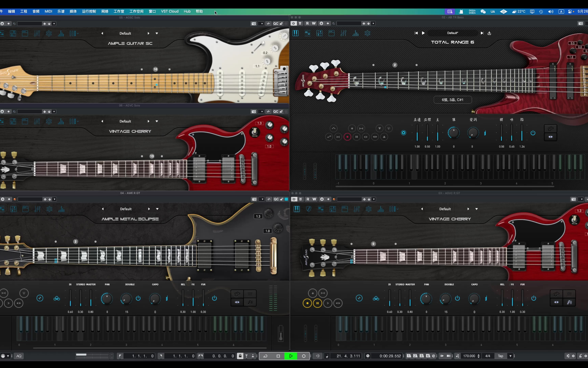The height and width of the screenshot is (368, 588).
Task: Open the 媒体 menu
Action: click(73, 11)
